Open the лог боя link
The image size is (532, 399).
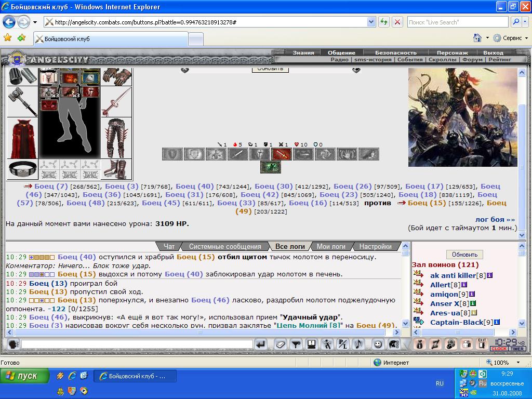(495, 220)
